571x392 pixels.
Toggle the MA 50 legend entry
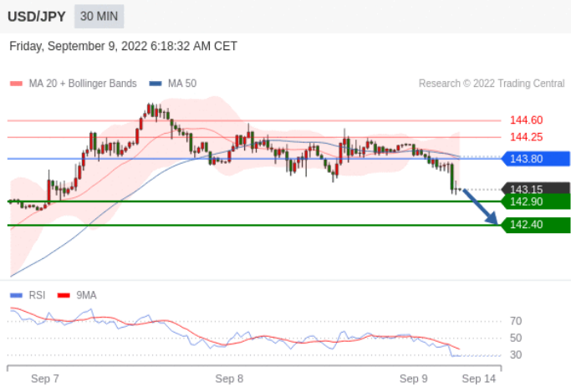(x=173, y=84)
